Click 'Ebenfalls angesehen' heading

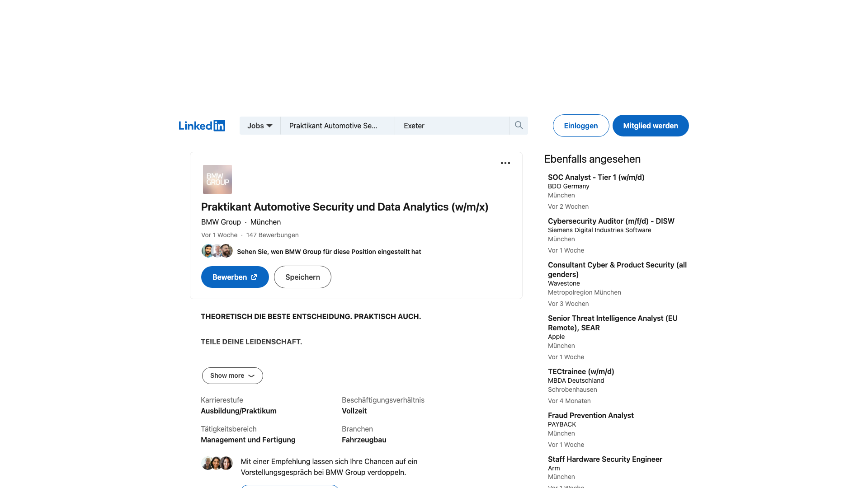tap(592, 159)
